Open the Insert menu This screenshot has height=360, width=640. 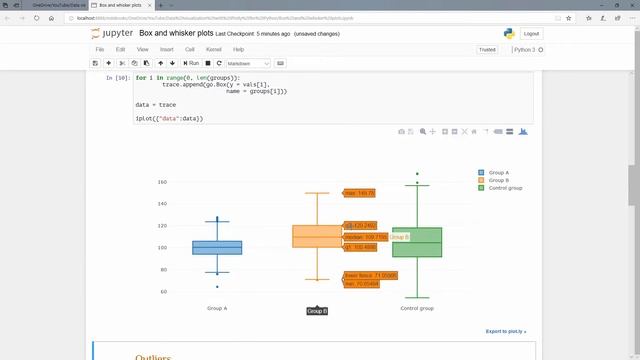click(x=167, y=49)
